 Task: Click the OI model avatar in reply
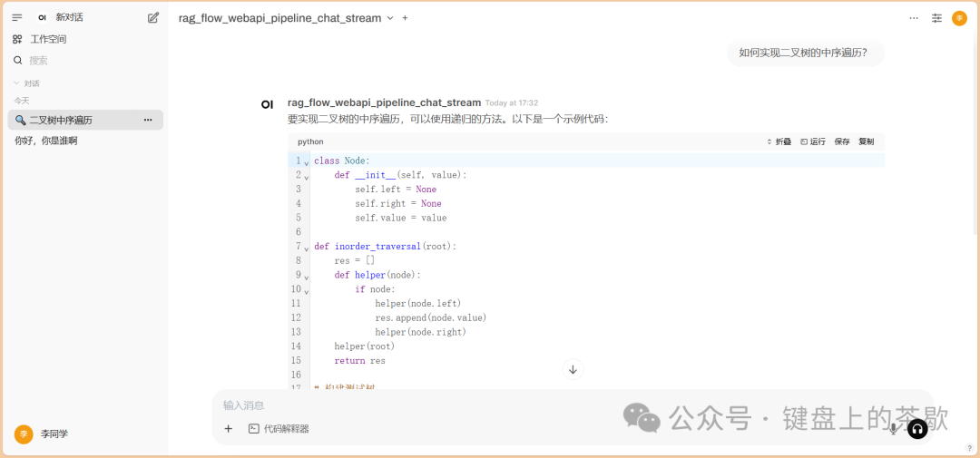pyautogui.click(x=267, y=104)
